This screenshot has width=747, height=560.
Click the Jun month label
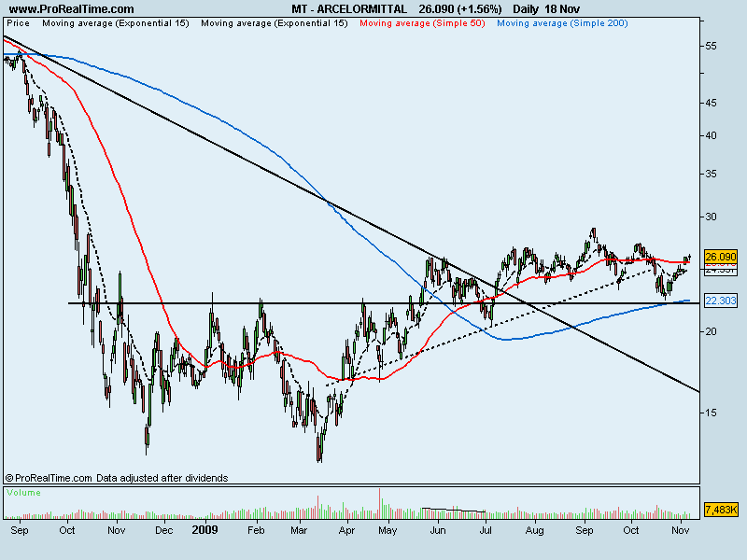[x=438, y=530]
